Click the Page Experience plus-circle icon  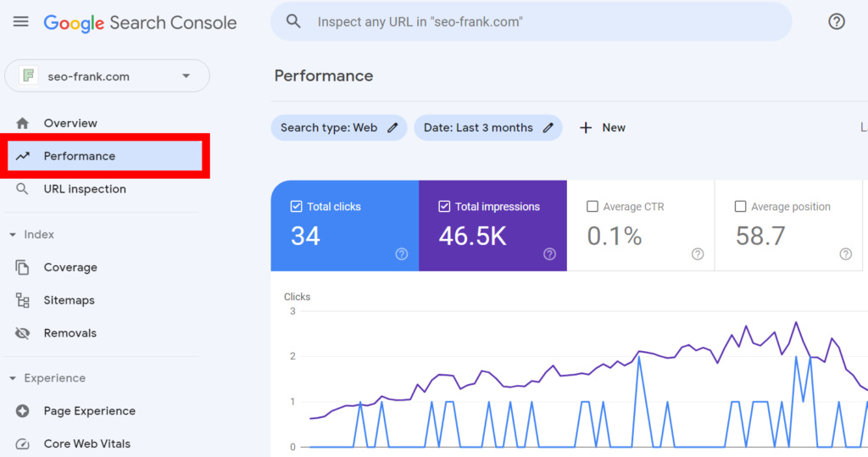(22, 411)
